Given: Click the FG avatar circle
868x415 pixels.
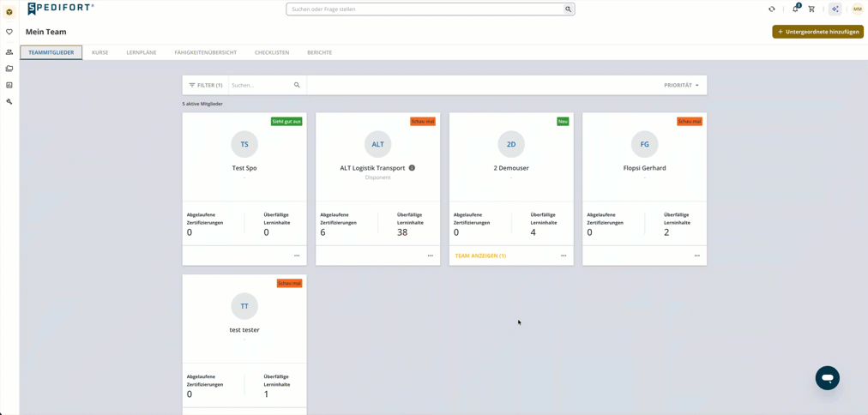Looking at the screenshot, I should click(x=645, y=144).
